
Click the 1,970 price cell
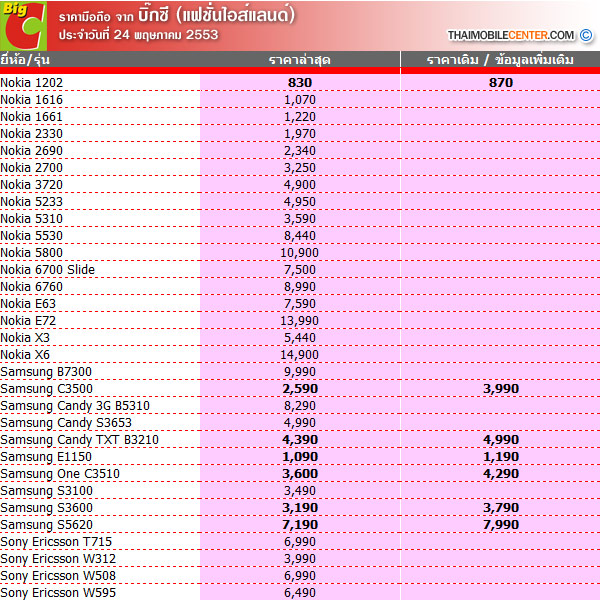(300, 134)
